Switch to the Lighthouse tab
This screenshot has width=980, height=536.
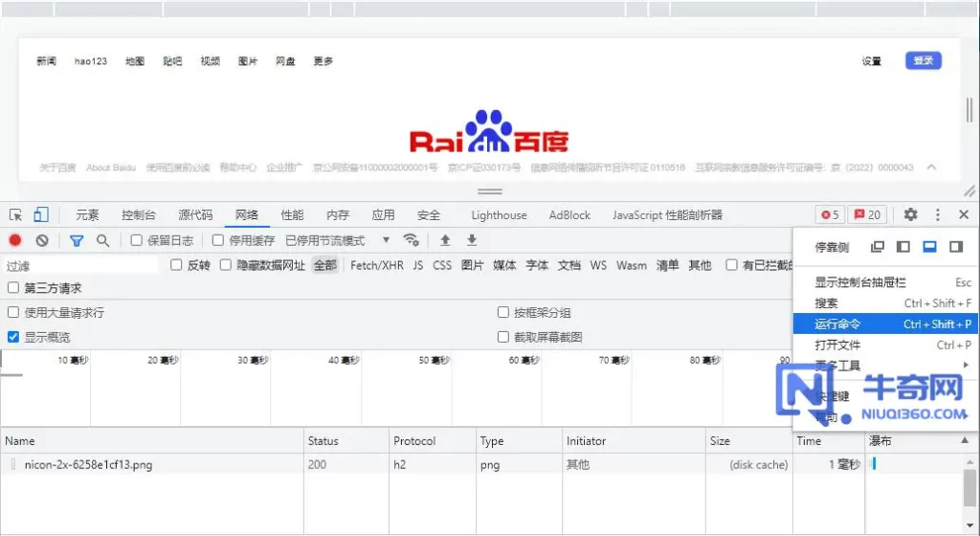(499, 215)
